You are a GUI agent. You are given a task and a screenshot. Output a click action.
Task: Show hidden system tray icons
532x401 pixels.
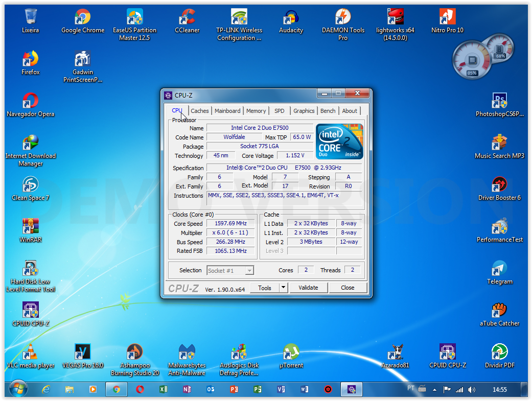pyautogui.click(x=434, y=390)
